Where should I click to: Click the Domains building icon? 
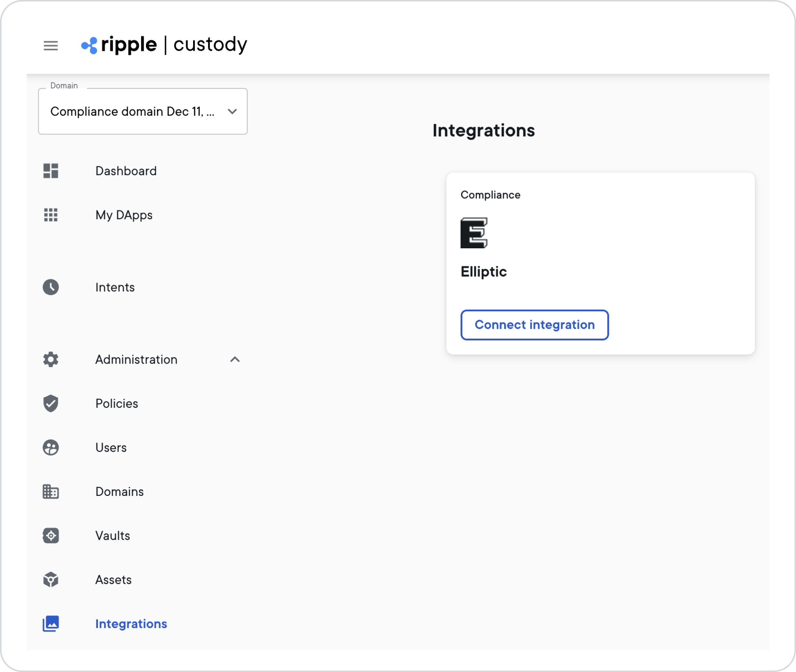(x=51, y=491)
